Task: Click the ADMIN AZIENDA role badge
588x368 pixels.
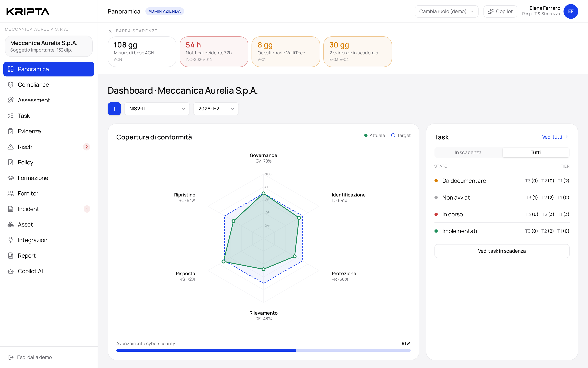Action: pos(165,11)
